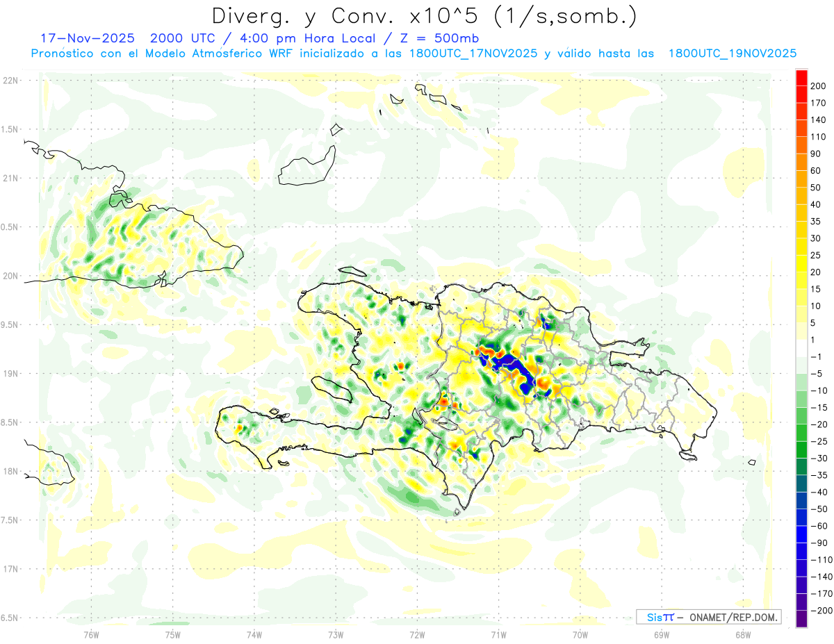Click the '-200' colorbar value
The image size is (834, 644).
click(820, 611)
